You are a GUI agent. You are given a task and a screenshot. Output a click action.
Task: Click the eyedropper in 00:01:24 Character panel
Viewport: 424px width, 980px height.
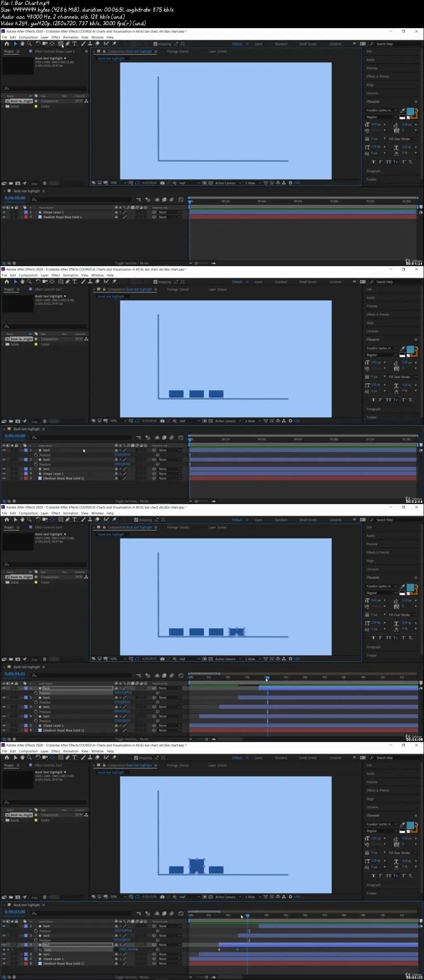(402, 110)
